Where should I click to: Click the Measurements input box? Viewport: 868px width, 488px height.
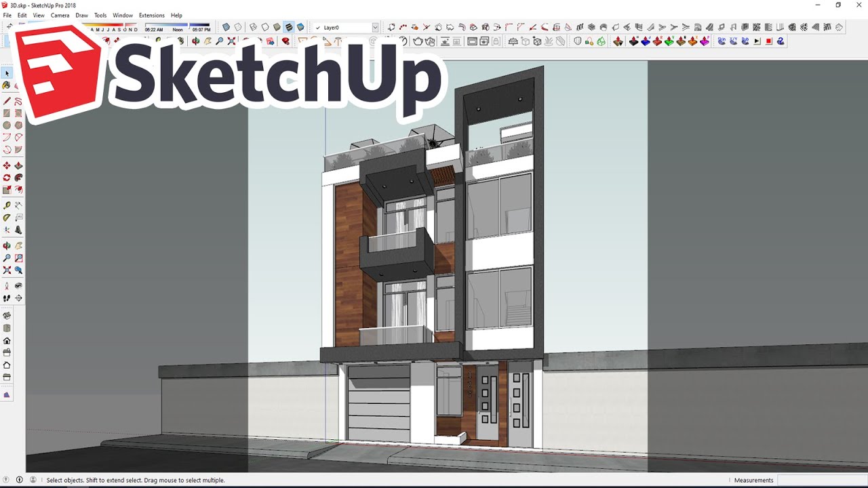click(822, 480)
